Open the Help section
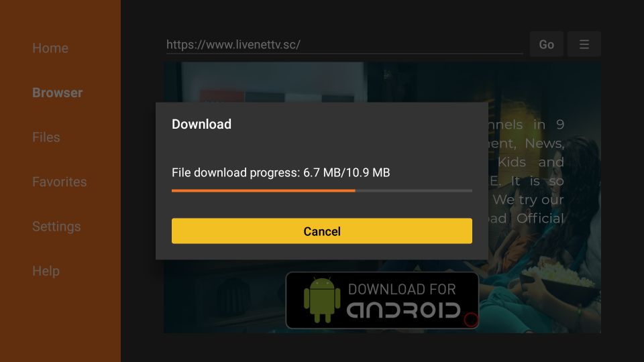This screenshot has width=644, height=362. [x=46, y=271]
